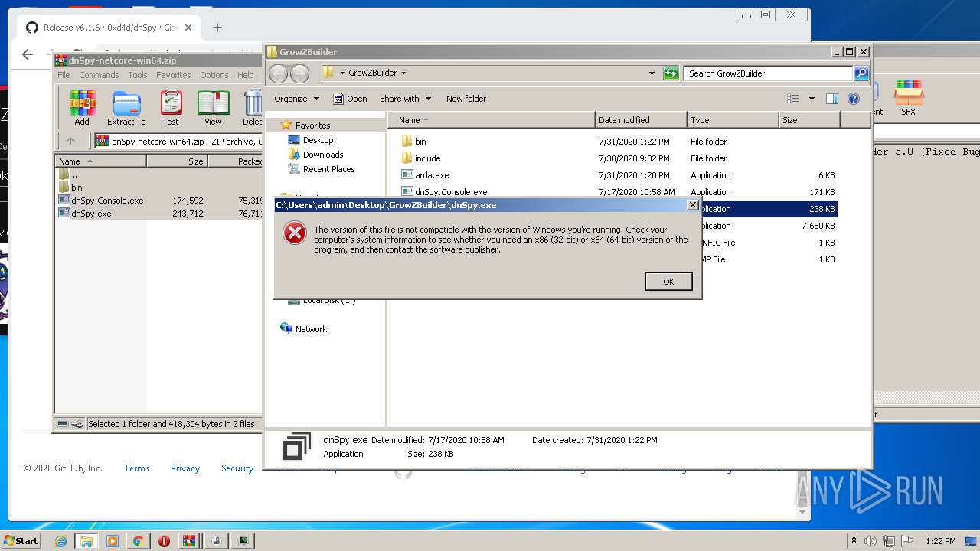Open the WinRAR File menu
This screenshot has width=980, height=551.
tap(64, 75)
